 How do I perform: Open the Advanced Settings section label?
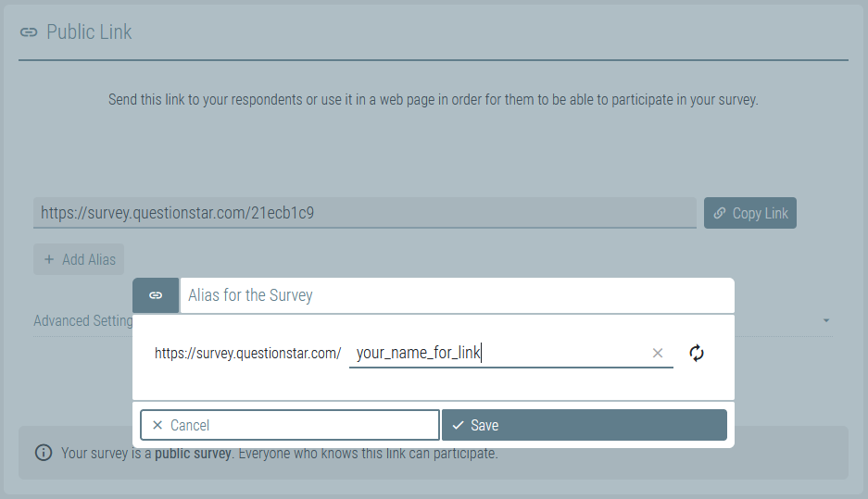pos(83,321)
